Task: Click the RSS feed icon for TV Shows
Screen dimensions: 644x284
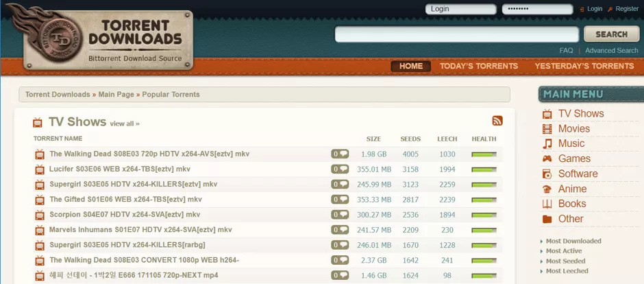Action: coord(497,121)
